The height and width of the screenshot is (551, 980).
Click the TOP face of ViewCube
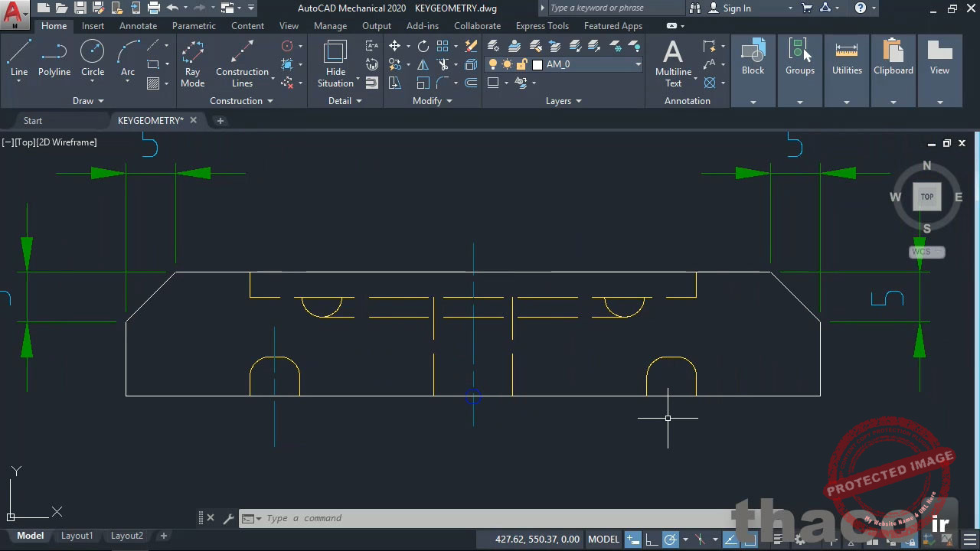click(x=927, y=197)
